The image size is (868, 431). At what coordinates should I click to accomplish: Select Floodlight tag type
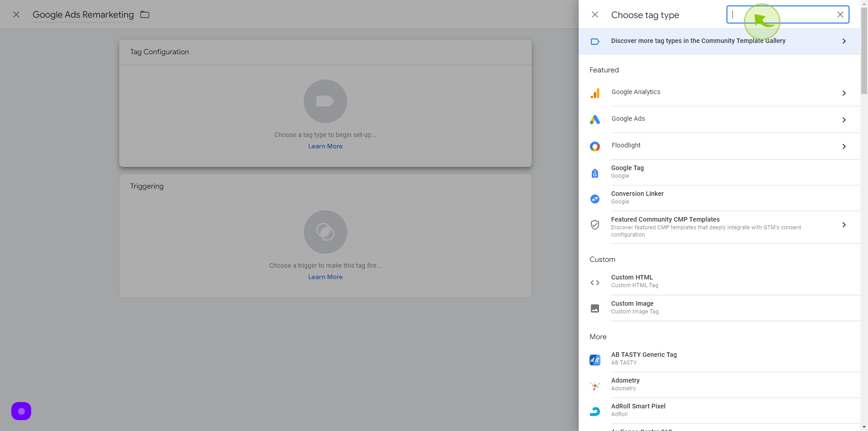[x=719, y=146]
